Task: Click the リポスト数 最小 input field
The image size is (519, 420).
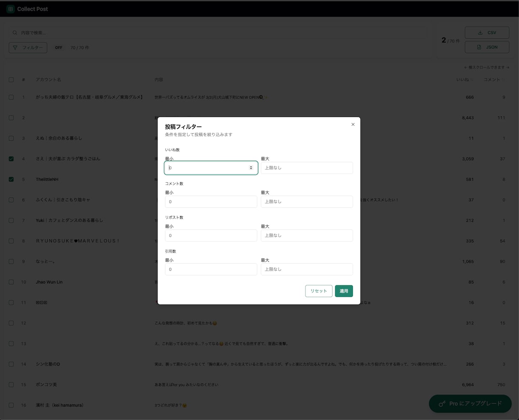Action: click(x=211, y=236)
